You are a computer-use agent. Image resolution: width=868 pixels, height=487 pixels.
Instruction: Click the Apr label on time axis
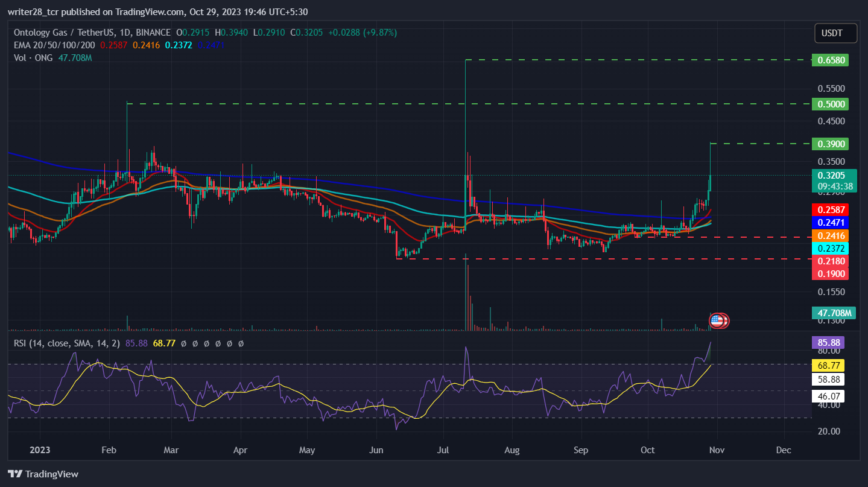point(240,450)
